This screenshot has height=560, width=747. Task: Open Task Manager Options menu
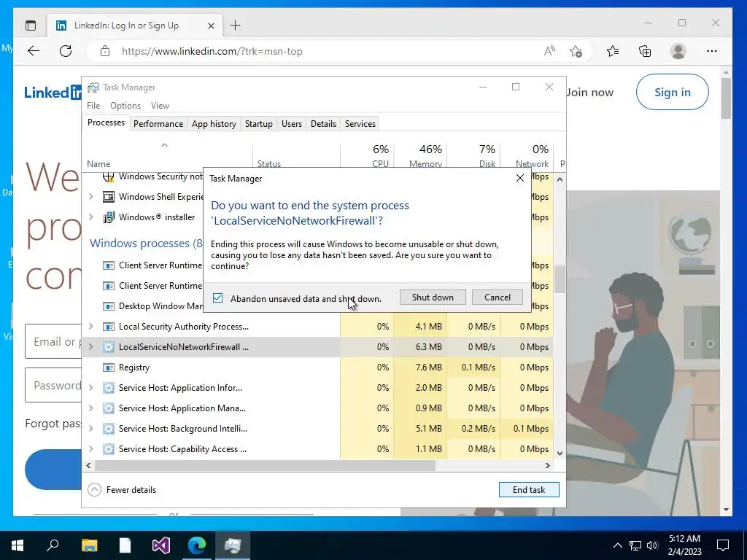point(125,106)
